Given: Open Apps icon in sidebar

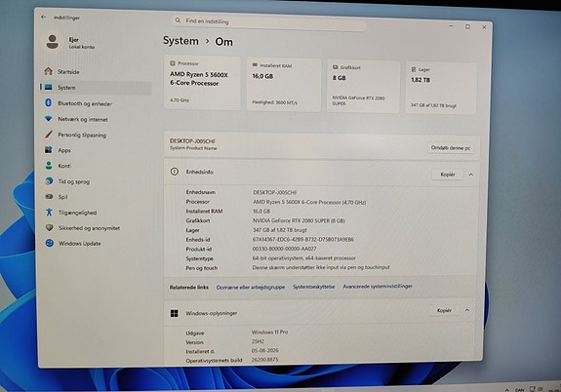Looking at the screenshot, I should pyautogui.click(x=49, y=150).
